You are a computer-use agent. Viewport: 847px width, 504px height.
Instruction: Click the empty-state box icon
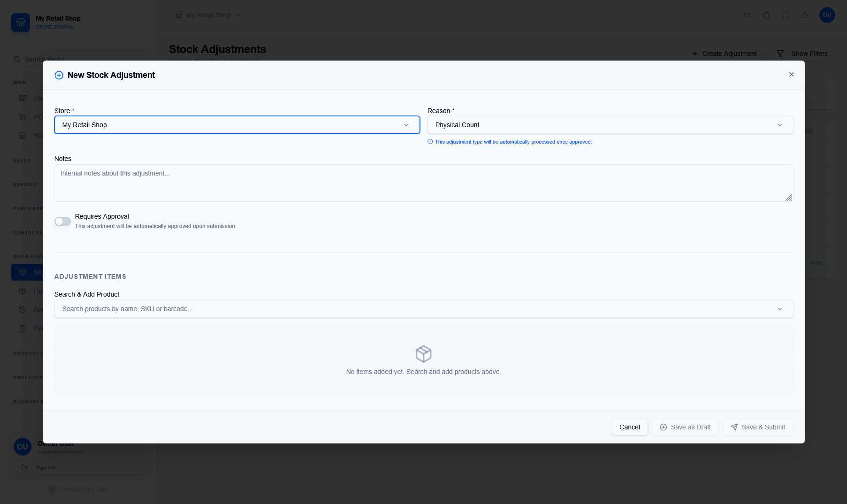click(424, 354)
